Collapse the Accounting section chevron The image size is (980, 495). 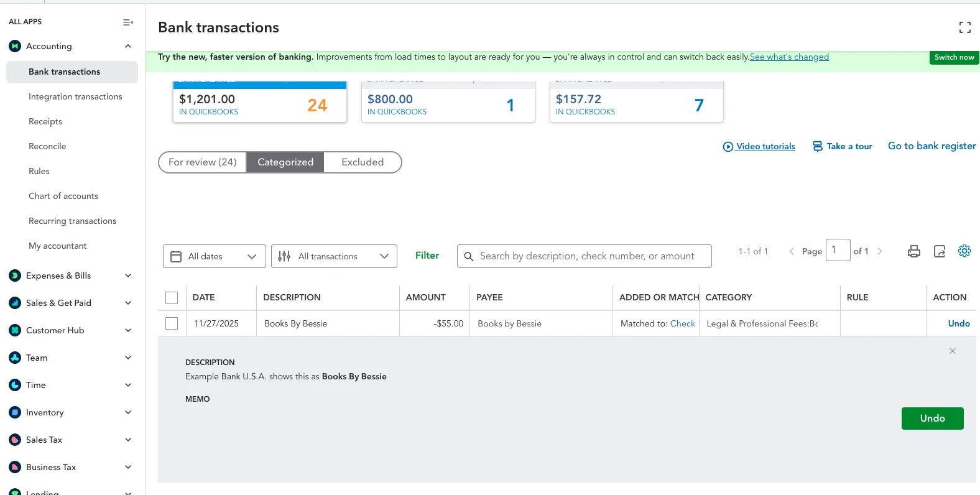pyautogui.click(x=128, y=46)
